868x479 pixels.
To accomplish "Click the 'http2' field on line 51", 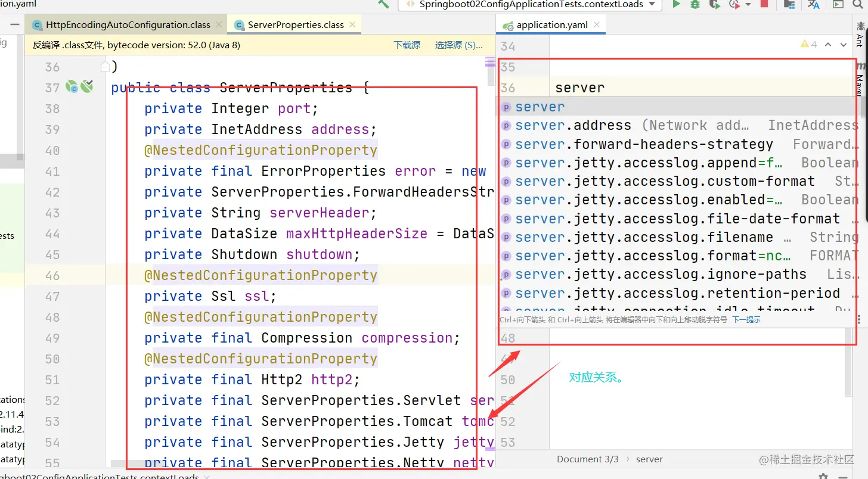I will tap(332, 380).
